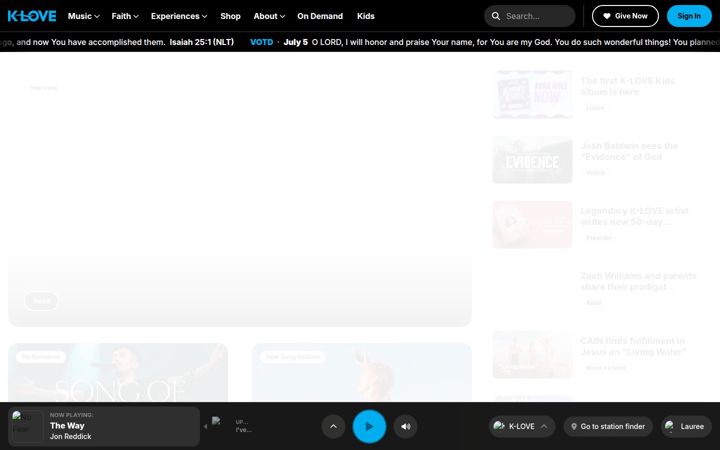Image resolution: width=720 pixels, height=450 pixels.
Task: Go to the Shop page
Action: pyautogui.click(x=230, y=16)
